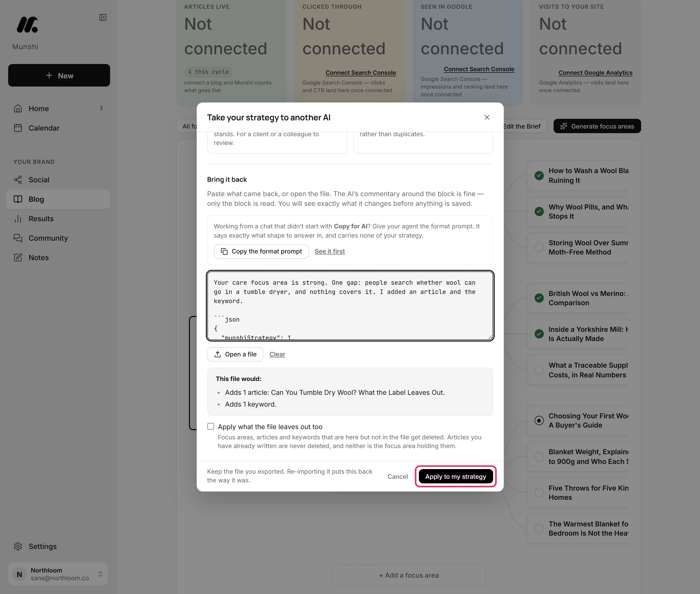Screen dimensions: 700x594
Task: Open Calendar in the sidebar
Action: click(x=58, y=128)
